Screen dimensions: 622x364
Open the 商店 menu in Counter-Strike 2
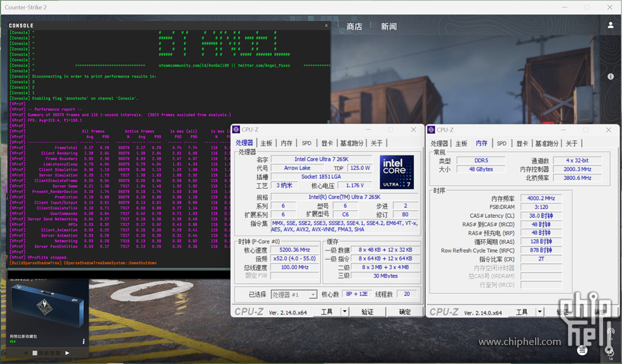354,27
